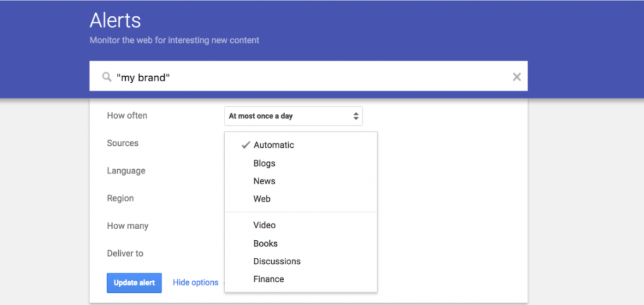The height and width of the screenshot is (305, 644).
Task: Click into the "my brand" search field
Action: pyautogui.click(x=308, y=76)
